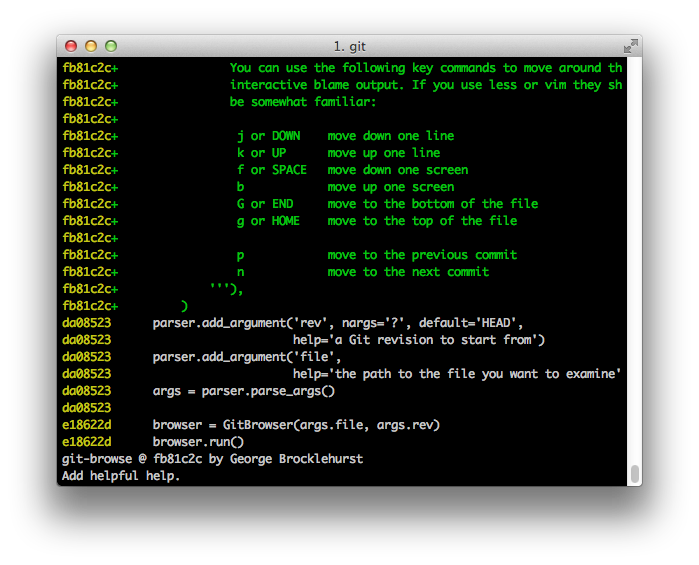
Task: Click the da08523 hash beside args = parser.parse_args()
Action: [x=86, y=391]
